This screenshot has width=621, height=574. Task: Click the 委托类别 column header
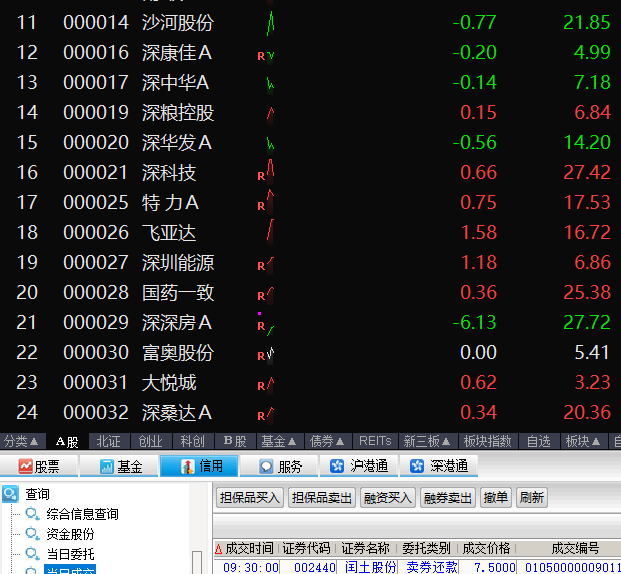pyautogui.click(x=427, y=548)
